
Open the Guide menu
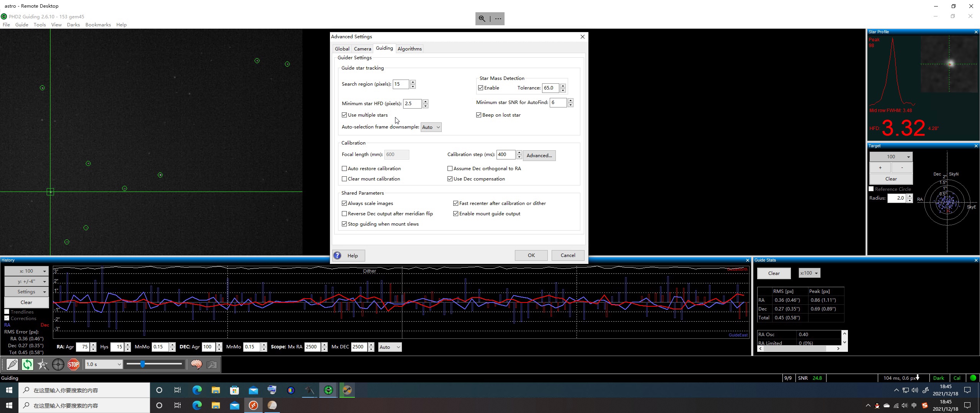point(22,25)
